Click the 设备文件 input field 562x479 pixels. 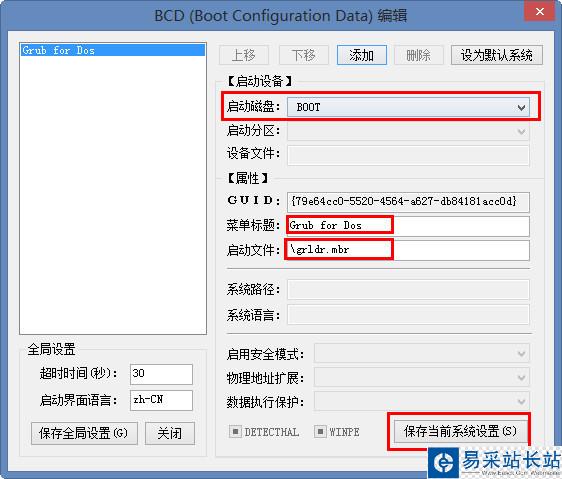pos(408,155)
